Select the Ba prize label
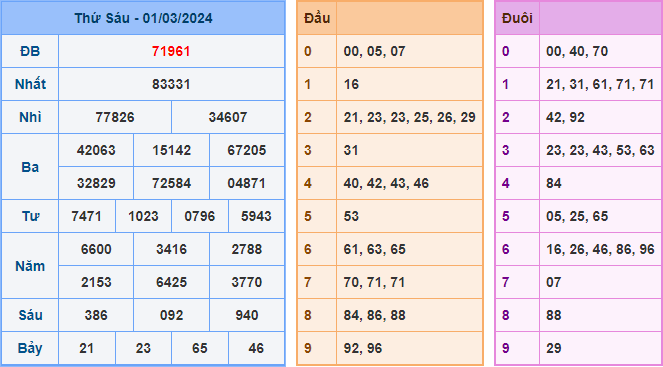Viewport: 663px width, 367px height. (30, 167)
